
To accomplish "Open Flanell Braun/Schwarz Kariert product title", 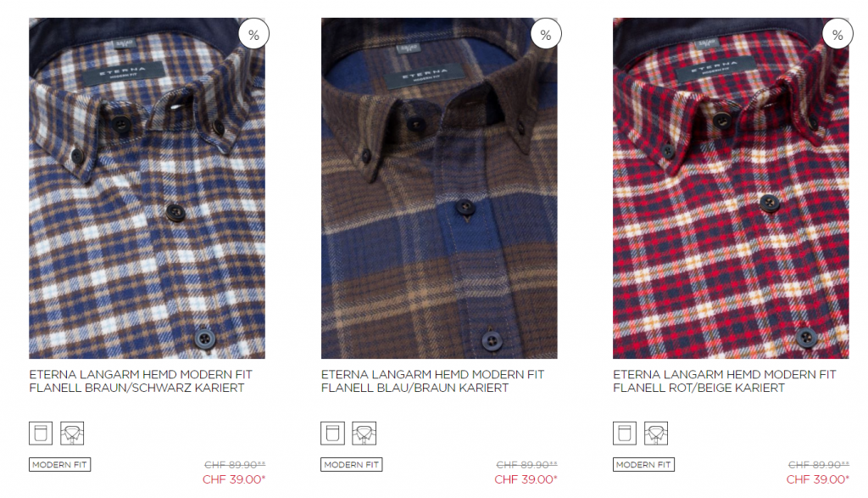I will coord(141,381).
